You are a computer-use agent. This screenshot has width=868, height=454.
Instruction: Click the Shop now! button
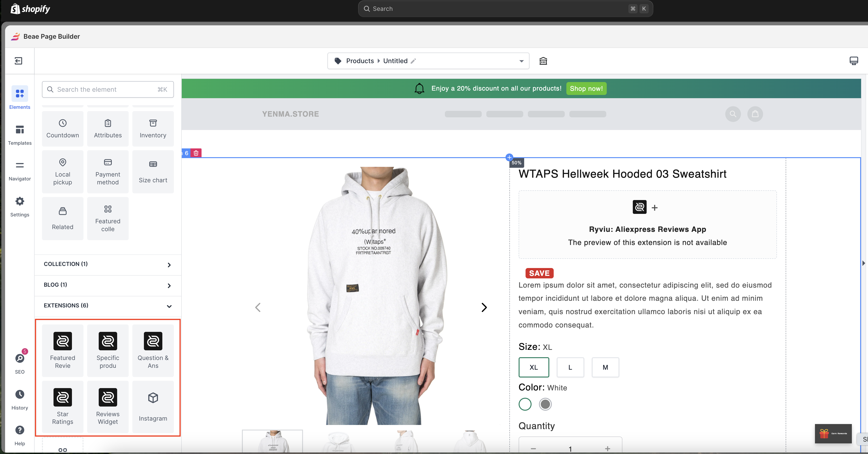(x=586, y=88)
